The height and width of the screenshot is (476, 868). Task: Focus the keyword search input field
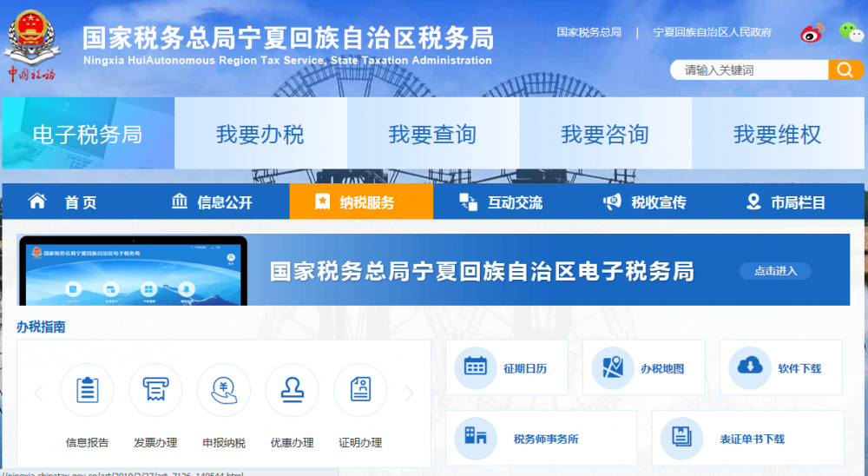(x=749, y=69)
